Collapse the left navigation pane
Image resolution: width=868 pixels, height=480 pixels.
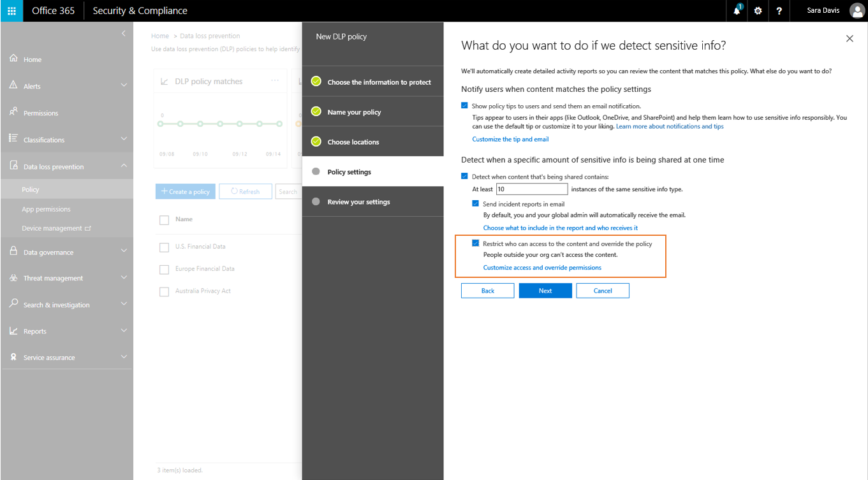(x=124, y=32)
